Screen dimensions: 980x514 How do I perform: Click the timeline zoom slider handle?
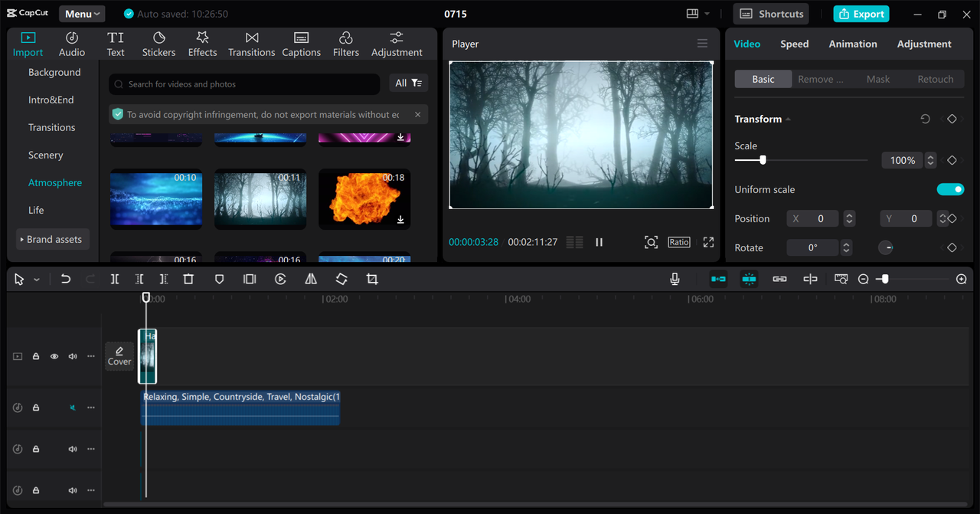(885, 280)
